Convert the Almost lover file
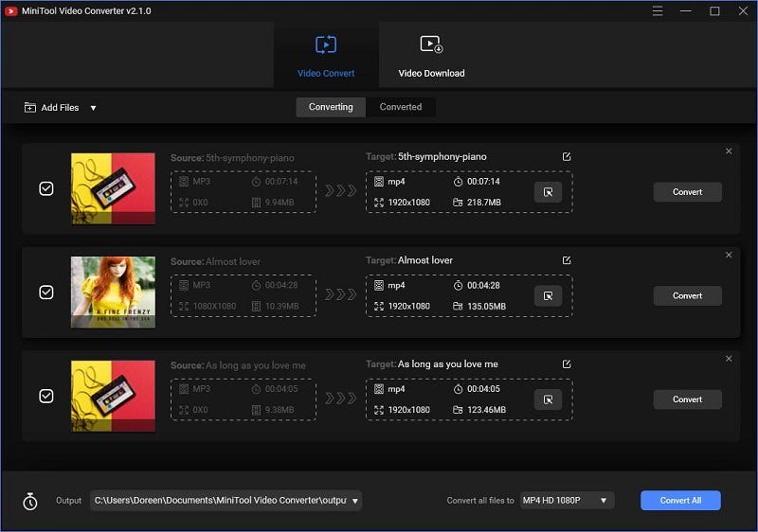The image size is (758, 532). (688, 295)
